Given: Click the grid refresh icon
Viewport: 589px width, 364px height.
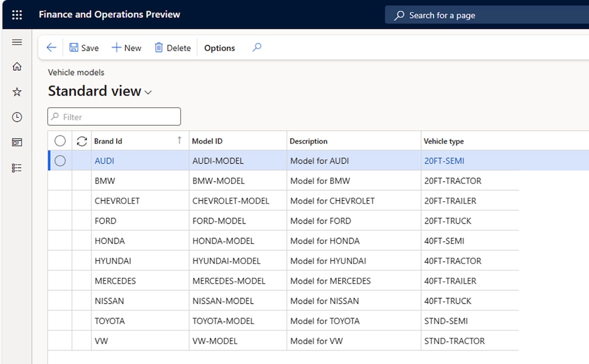Looking at the screenshot, I should tap(82, 141).
